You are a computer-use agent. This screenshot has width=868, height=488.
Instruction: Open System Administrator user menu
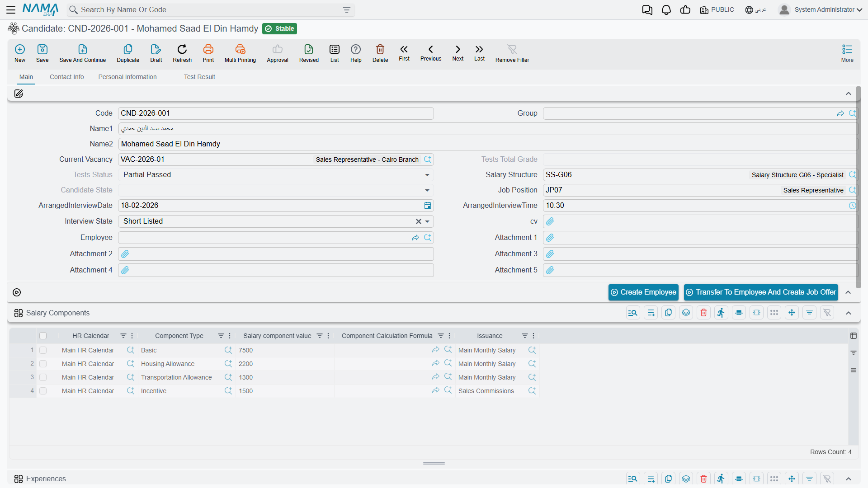pyautogui.click(x=821, y=9)
